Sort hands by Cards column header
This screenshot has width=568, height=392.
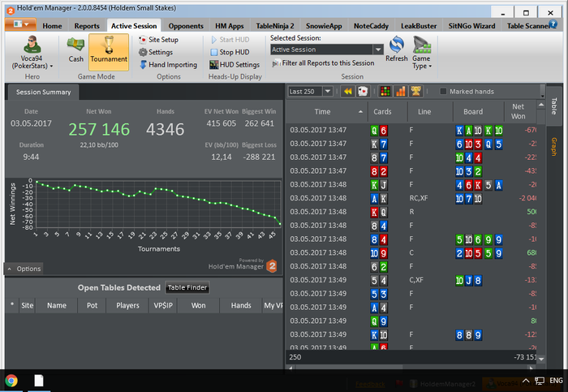pyautogui.click(x=388, y=111)
